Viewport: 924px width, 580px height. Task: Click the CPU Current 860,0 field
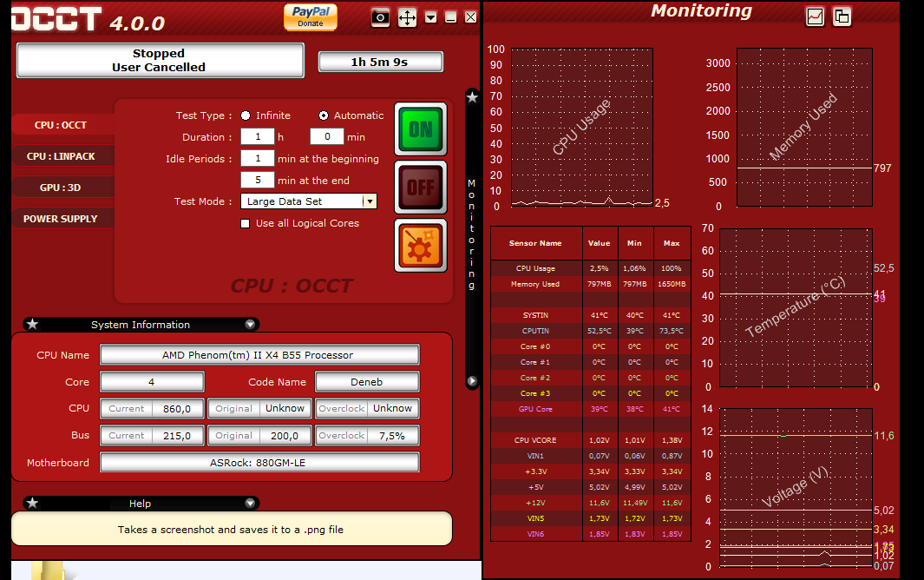coord(152,408)
